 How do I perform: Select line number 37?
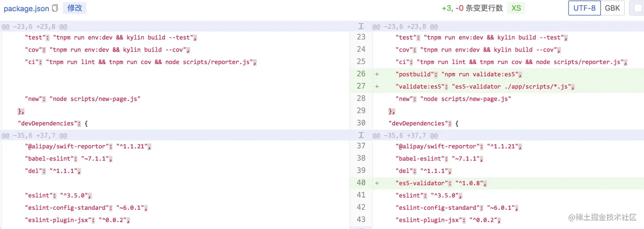click(361, 146)
